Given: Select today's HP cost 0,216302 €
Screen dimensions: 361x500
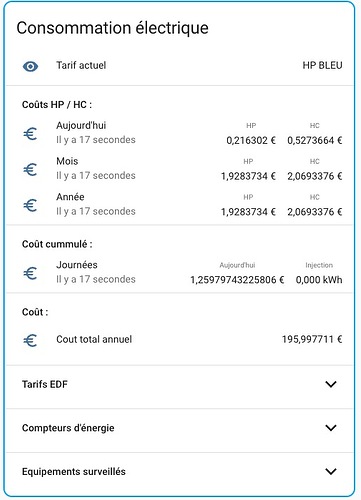Looking at the screenshot, I should click(x=251, y=140).
